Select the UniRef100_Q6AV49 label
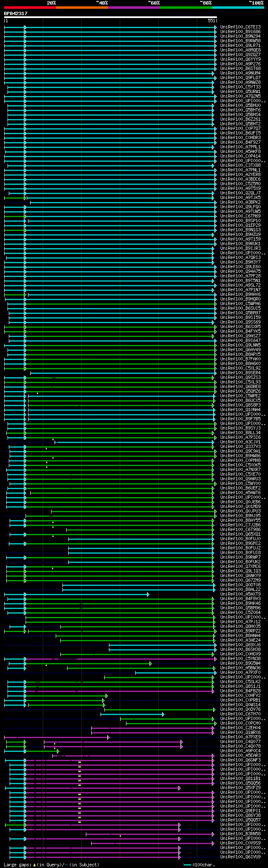Viewport: 268px width, 868px height. pos(240,350)
